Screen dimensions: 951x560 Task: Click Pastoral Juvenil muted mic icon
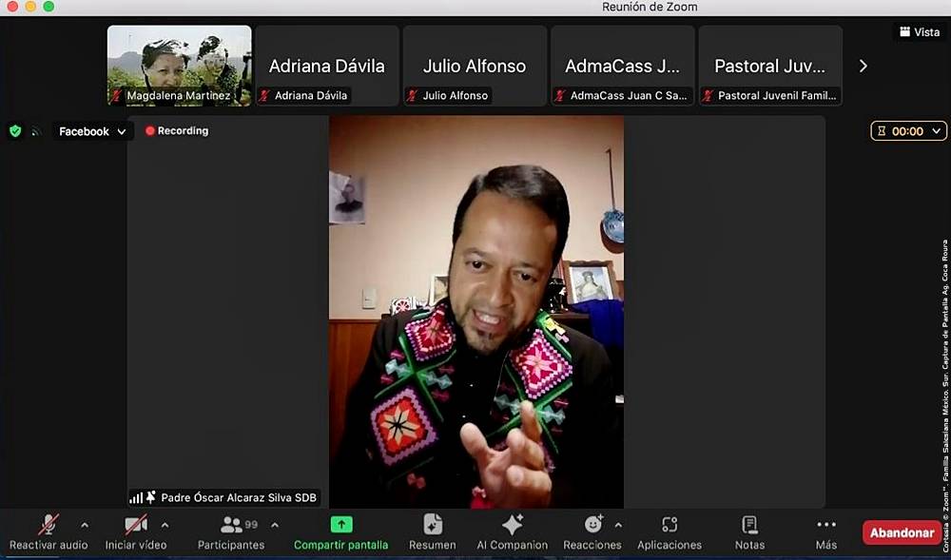pyautogui.click(x=708, y=96)
